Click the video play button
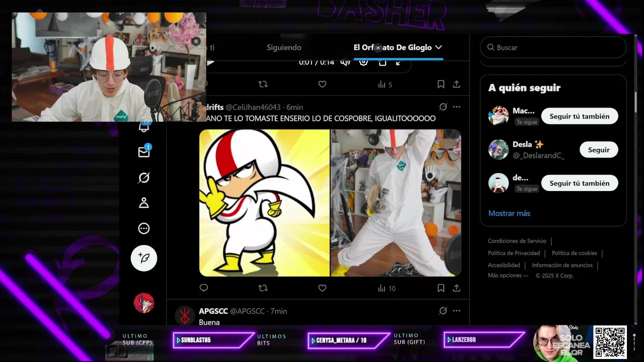 [211, 62]
